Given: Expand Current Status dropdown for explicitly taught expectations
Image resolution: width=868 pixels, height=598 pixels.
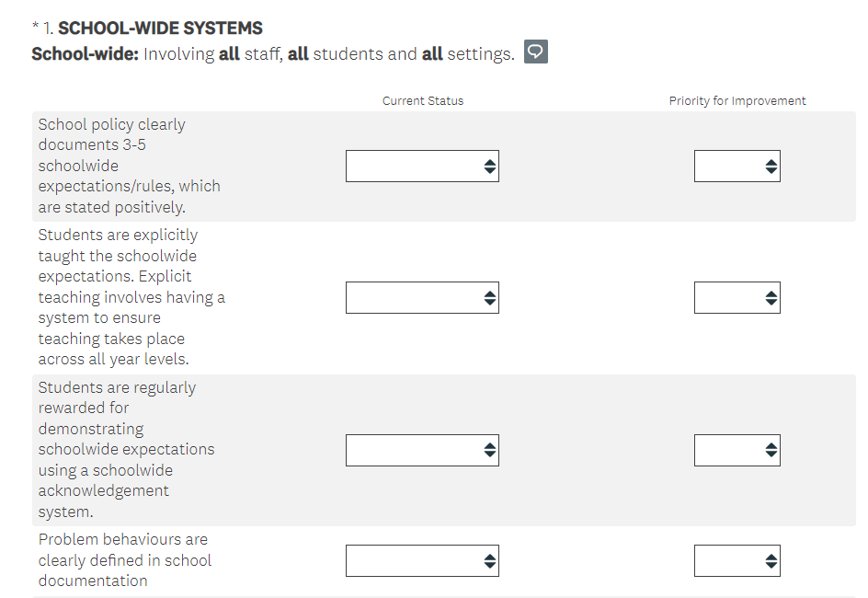Looking at the screenshot, I should [422, 298].
